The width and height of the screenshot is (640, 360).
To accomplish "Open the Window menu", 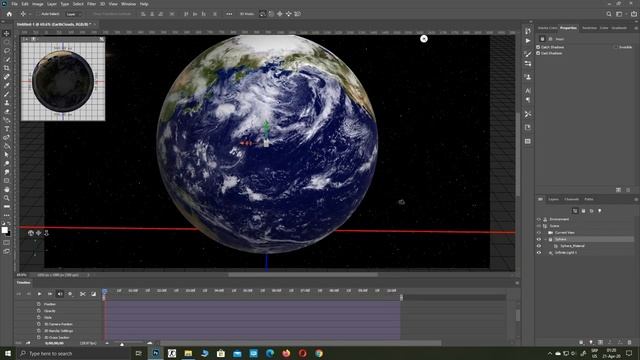I will tap(128, 4).
